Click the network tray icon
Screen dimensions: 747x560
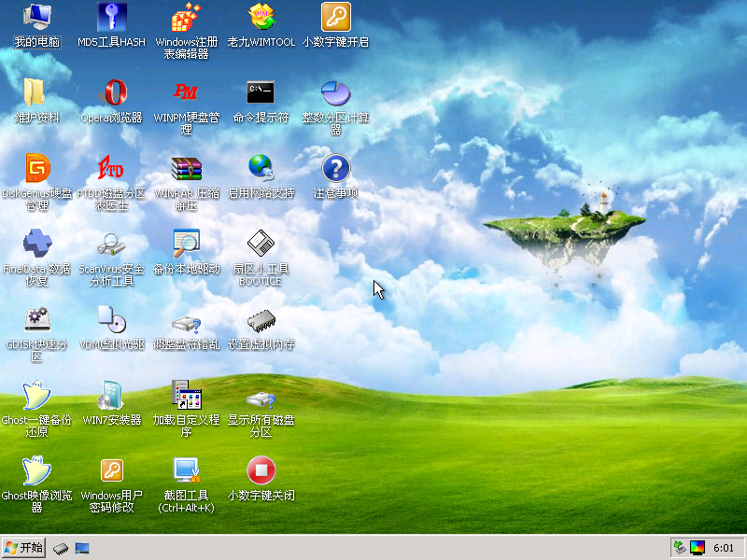681,548
